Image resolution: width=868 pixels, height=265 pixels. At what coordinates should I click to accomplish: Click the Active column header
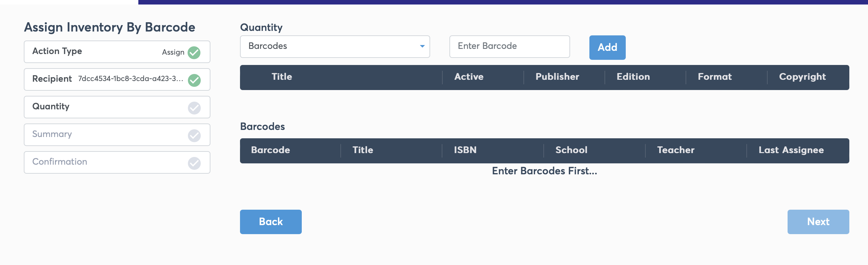tap(469, 77)
